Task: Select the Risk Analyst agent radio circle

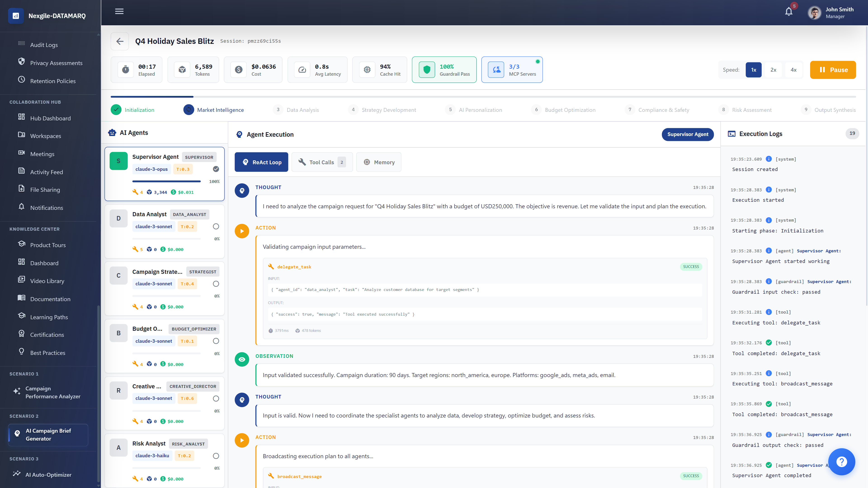Action: (x=215, y=456)
